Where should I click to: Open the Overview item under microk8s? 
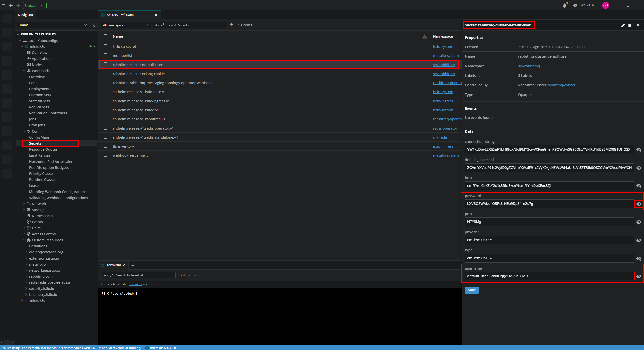pyautogui.click(x=39, y=53)
